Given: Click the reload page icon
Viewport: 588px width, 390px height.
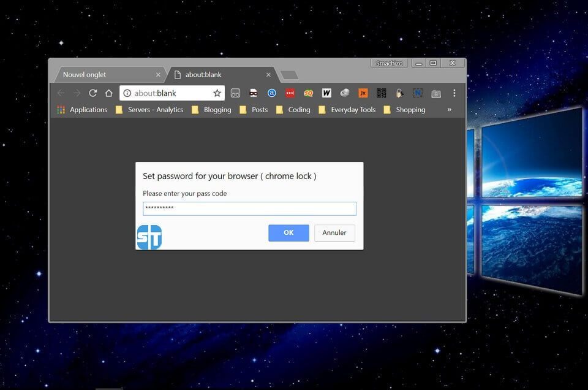Looking at the screenshot, I should point(93,93).
